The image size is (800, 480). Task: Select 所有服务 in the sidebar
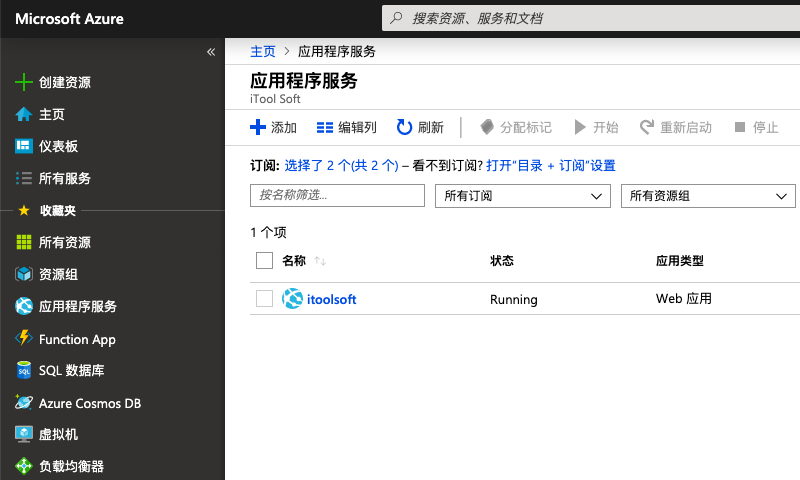point(65,178)
